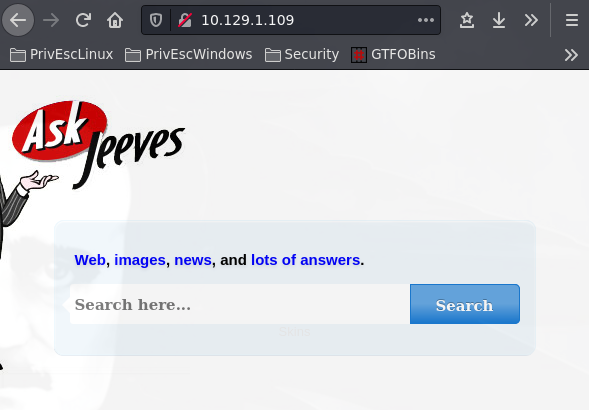Show the insecure connection padlock info
The width and height of the screenshot is (589, 410).
pyautogui.click(x=185, y=20)
